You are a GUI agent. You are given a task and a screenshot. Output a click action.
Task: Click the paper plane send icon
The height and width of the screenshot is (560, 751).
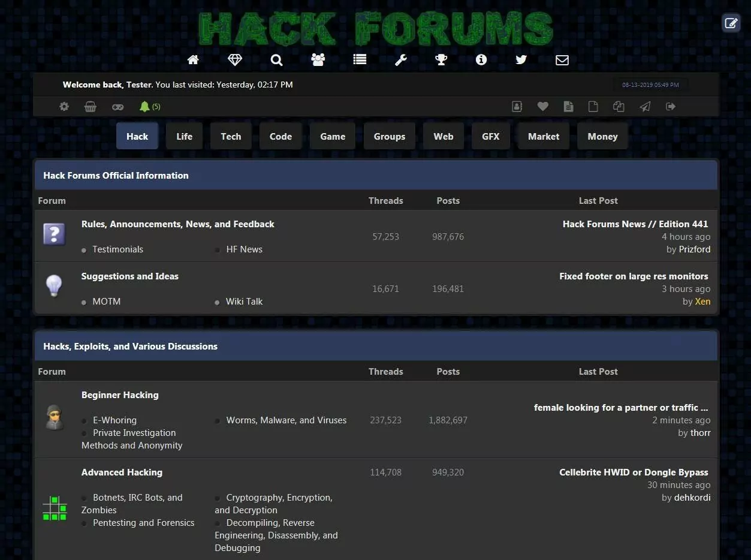(x=645, y=106)
